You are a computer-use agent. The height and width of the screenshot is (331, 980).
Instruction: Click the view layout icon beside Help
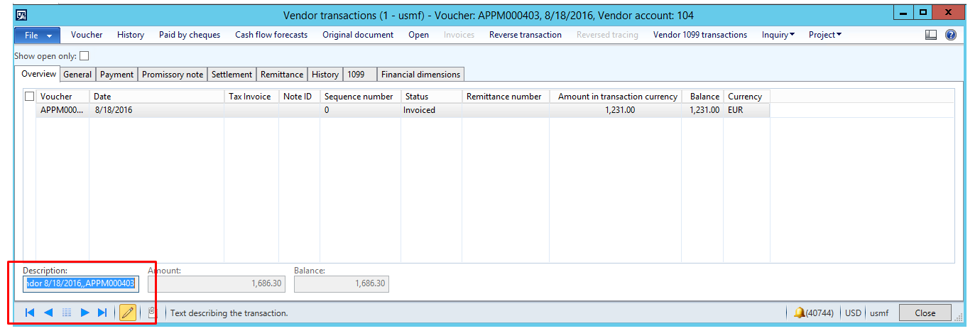click(931, 35)
